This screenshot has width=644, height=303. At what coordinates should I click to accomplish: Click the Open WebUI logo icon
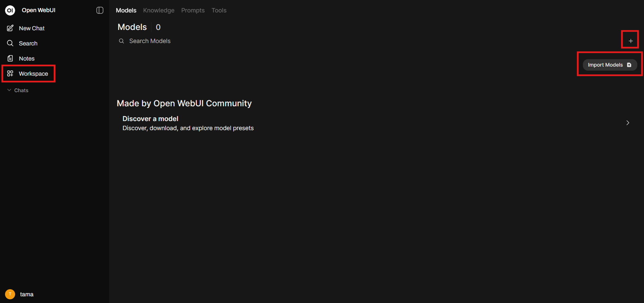(10, 10)
